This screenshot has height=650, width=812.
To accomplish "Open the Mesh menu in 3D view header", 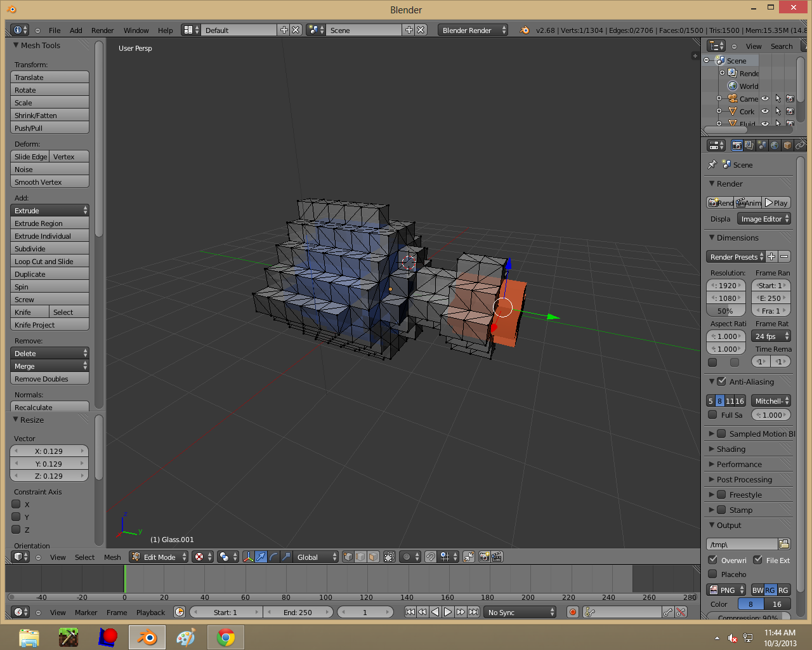I will pos(112,557).
